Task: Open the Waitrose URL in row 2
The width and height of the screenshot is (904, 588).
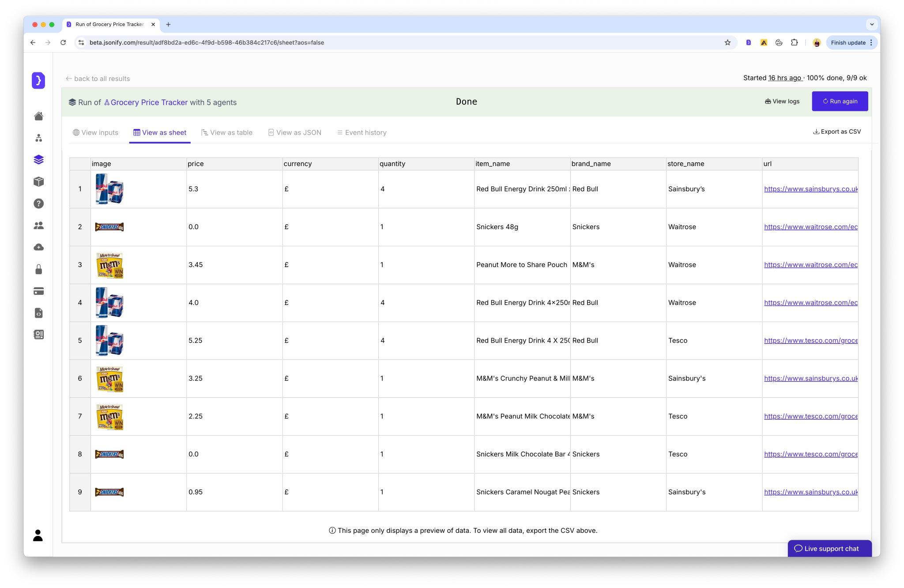Action: 811,227
